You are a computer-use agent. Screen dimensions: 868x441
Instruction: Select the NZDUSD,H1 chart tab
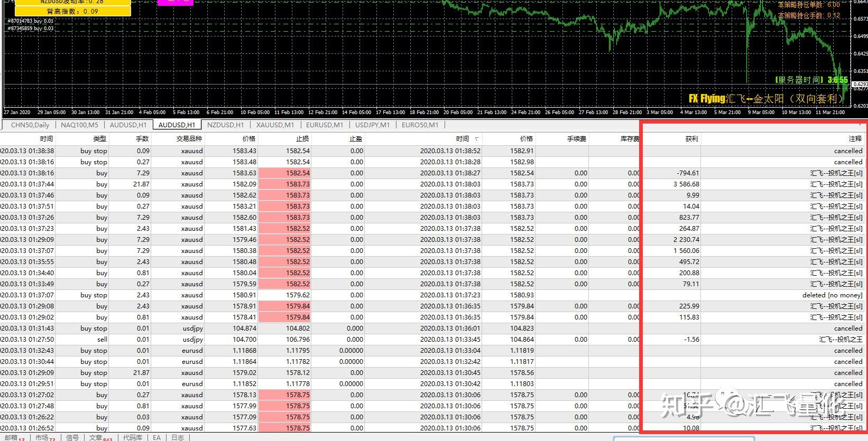coord(225,125)
